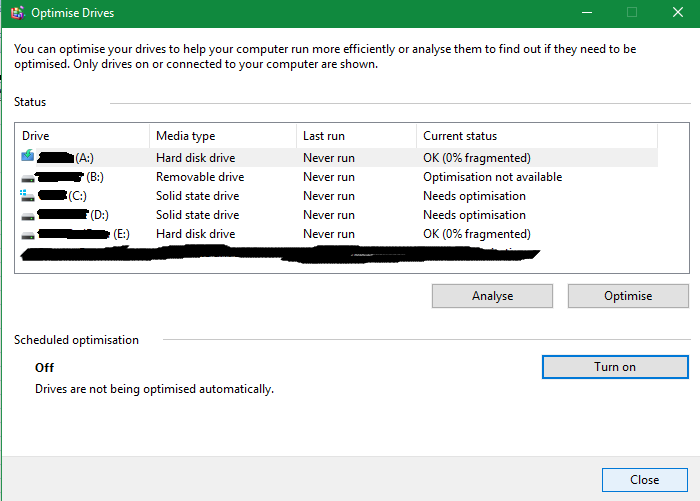
Task: Click the 'Off' schedule status text
Action: click(44, 368)
